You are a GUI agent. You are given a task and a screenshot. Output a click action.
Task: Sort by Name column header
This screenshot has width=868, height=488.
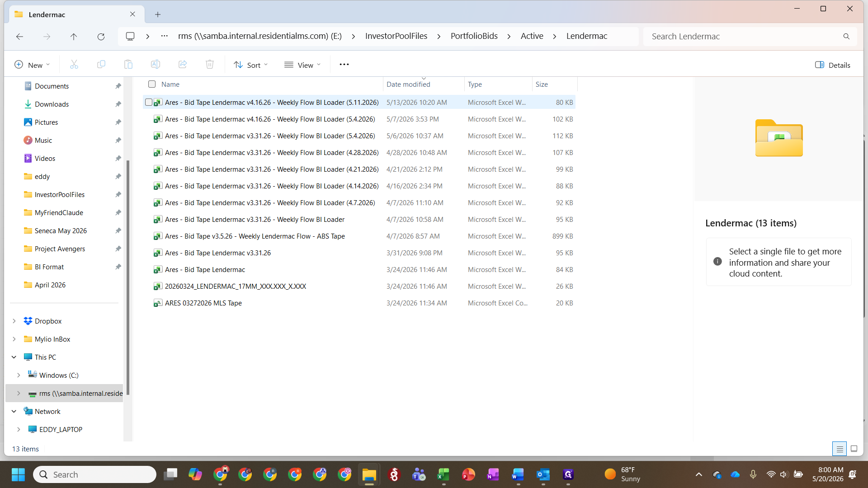pos(170,84)
